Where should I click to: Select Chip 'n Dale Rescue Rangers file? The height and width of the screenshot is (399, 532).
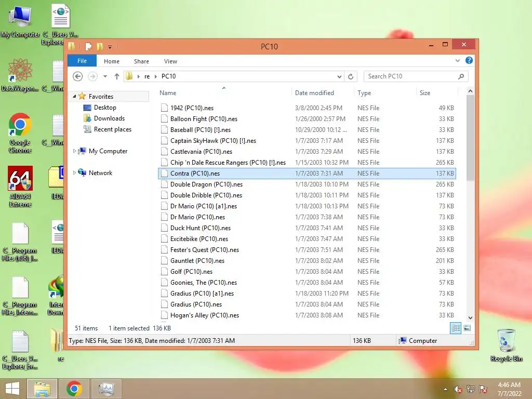[x=307, y=163]
